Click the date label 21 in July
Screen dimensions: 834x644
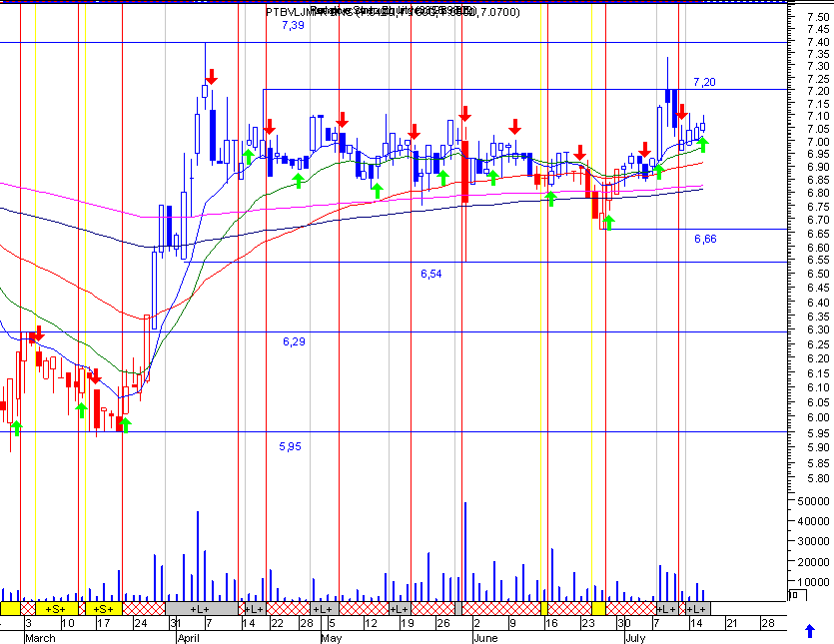coord(732,623)
